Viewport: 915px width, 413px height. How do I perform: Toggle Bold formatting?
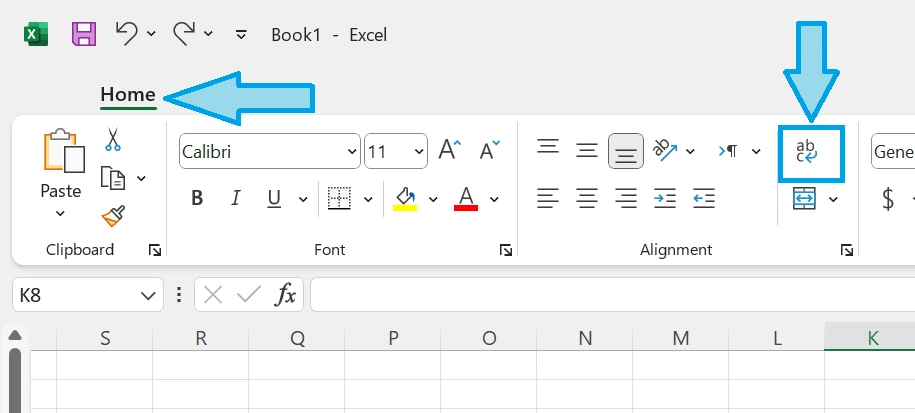click(197, 198)
